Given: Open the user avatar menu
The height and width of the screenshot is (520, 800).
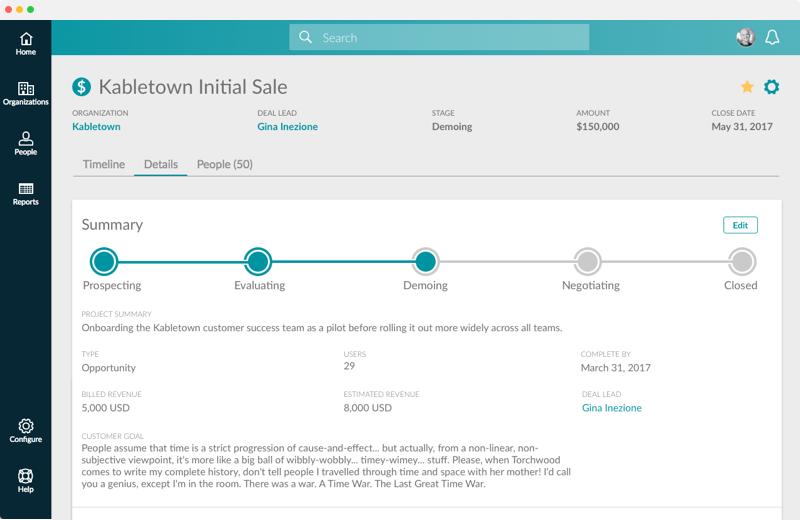Looking at the screenshot, I should coord(745,37).
